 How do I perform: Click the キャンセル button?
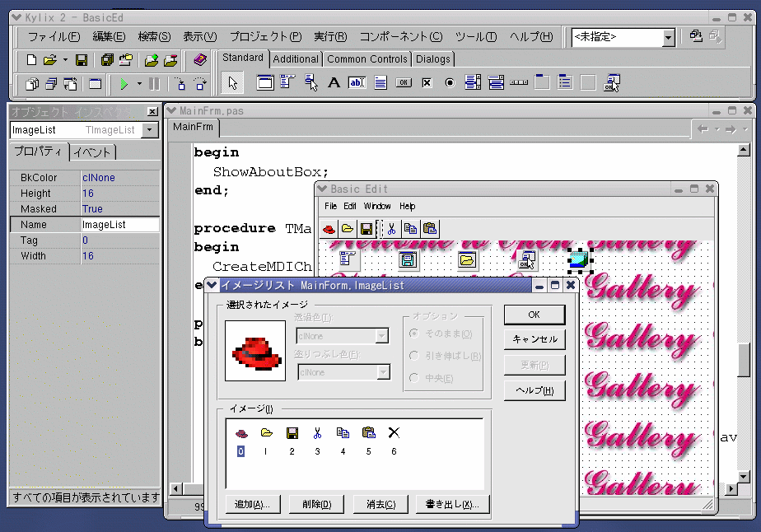[x=535, y=339]
